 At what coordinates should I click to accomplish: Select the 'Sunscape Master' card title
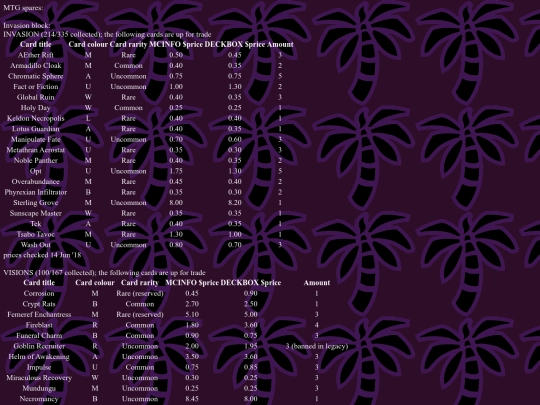click(35, 213)
